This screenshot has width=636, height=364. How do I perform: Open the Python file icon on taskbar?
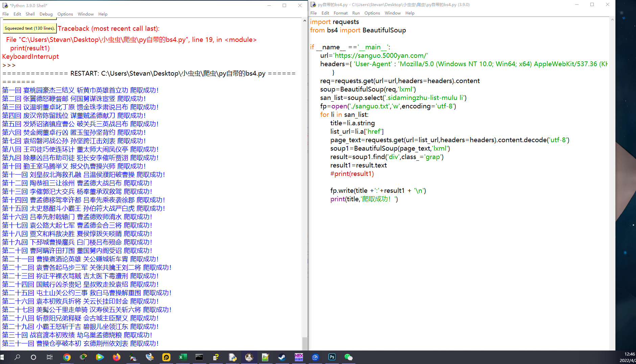(233, 357)
